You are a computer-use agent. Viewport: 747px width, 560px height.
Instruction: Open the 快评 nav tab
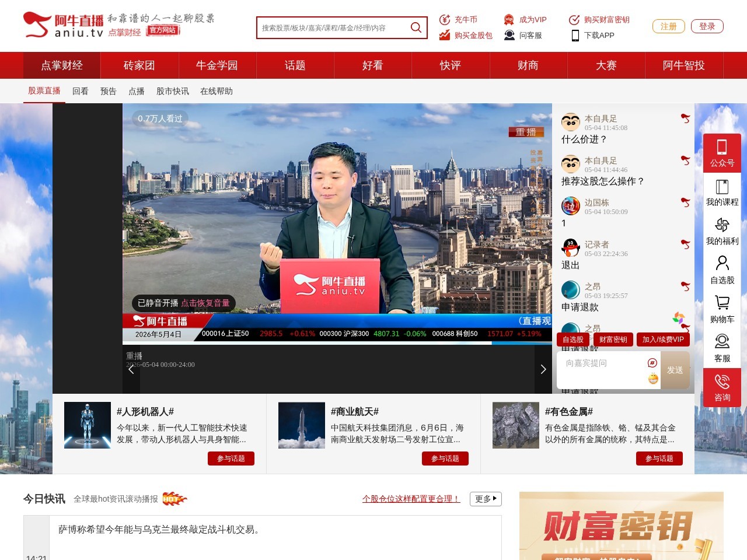pyautogui.click(x=451, y=65)
